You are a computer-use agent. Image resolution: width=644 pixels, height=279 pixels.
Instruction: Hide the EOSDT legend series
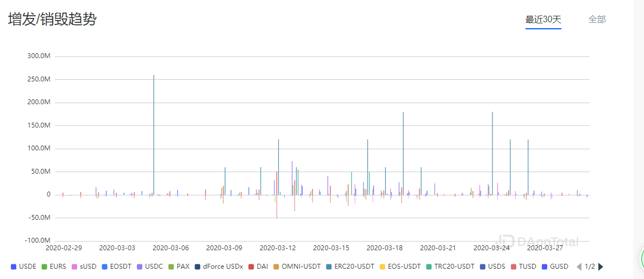click(x=117, y=267)
